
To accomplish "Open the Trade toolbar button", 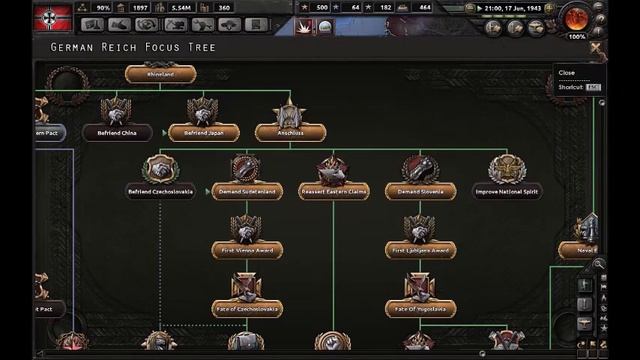I will [147, 25].
